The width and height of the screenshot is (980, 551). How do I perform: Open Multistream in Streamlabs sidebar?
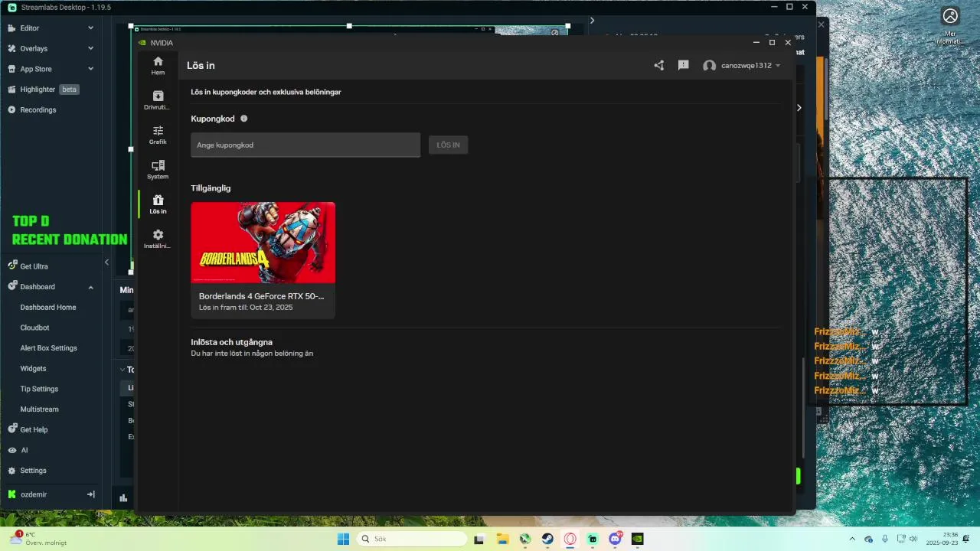coord(39,409)
